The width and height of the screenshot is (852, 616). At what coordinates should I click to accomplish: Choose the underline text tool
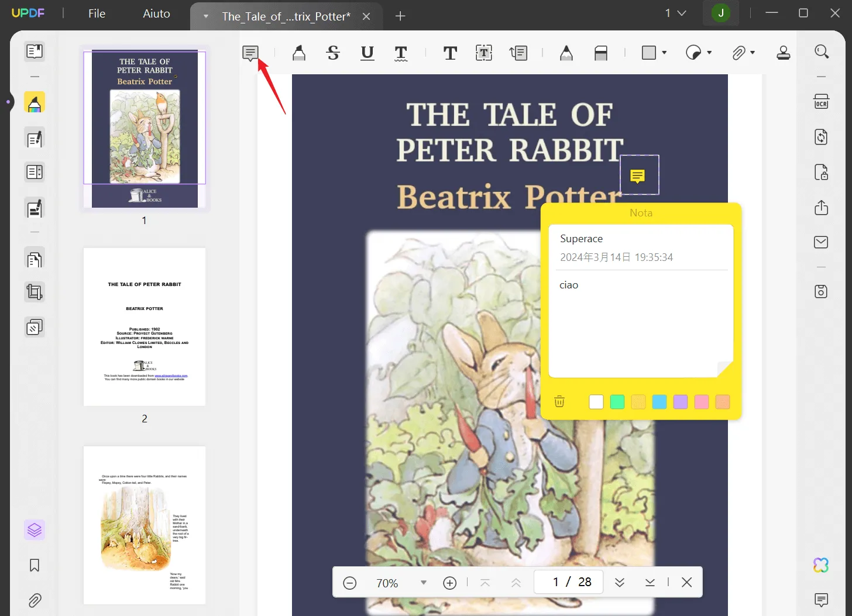click(367, 53)
